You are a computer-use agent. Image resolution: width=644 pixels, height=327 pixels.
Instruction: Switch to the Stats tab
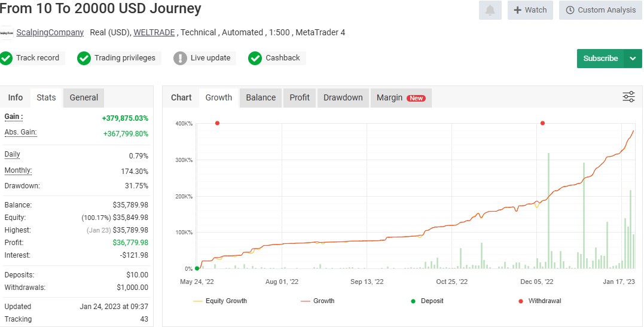point(46,97)
